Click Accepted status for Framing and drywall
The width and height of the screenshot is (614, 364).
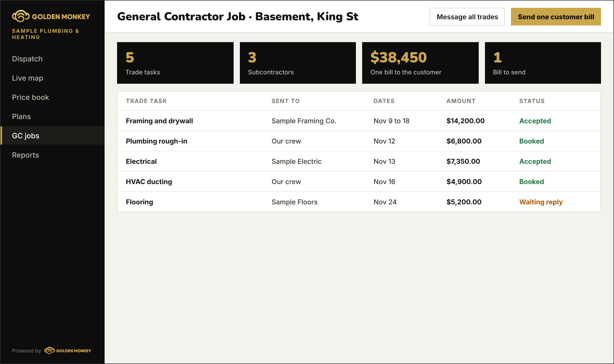[535, 121]
